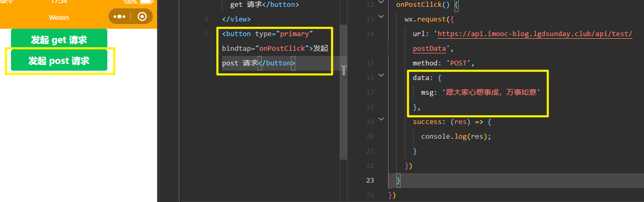Click line number 5 in wxml gutter

point(206,34)
